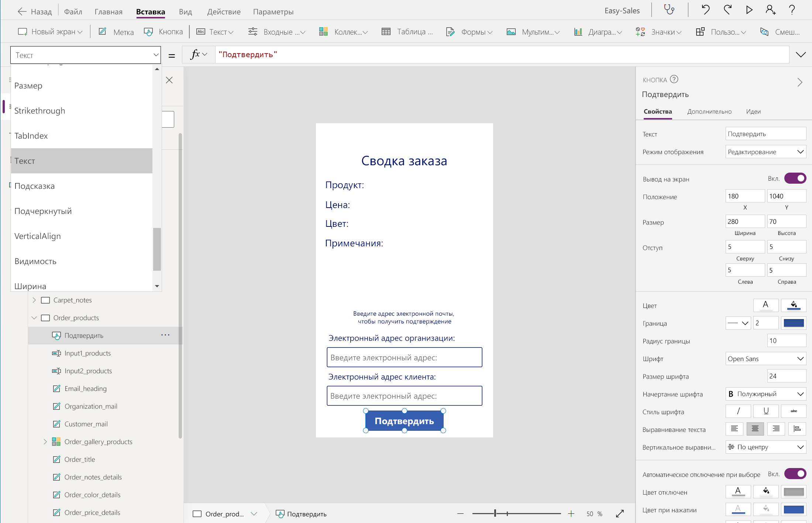The image size is (812, 523).
Task: Toggle Автоматическое отключение при выборе switch
Action: (795, 474)
